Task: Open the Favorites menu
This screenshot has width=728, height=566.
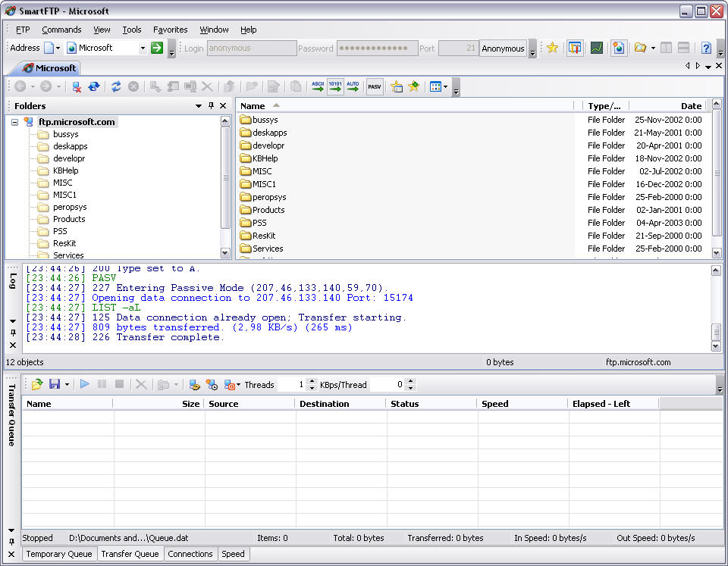Action: (x=171, y=30)
